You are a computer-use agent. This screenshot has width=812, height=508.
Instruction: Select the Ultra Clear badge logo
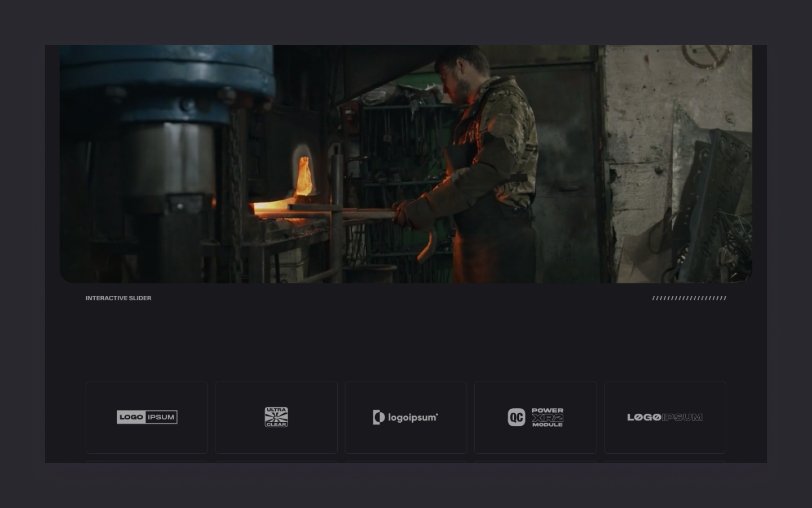click(276, 417)
